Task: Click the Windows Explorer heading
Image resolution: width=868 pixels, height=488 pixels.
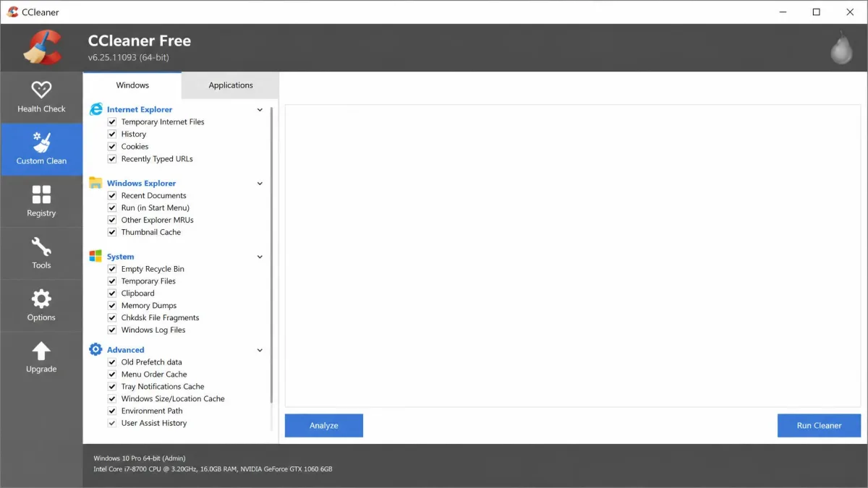Action: pos(141,184)
